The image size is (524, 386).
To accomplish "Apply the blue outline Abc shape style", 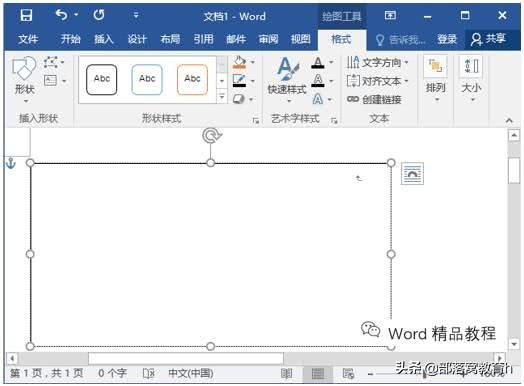I will tap(147, 80).
